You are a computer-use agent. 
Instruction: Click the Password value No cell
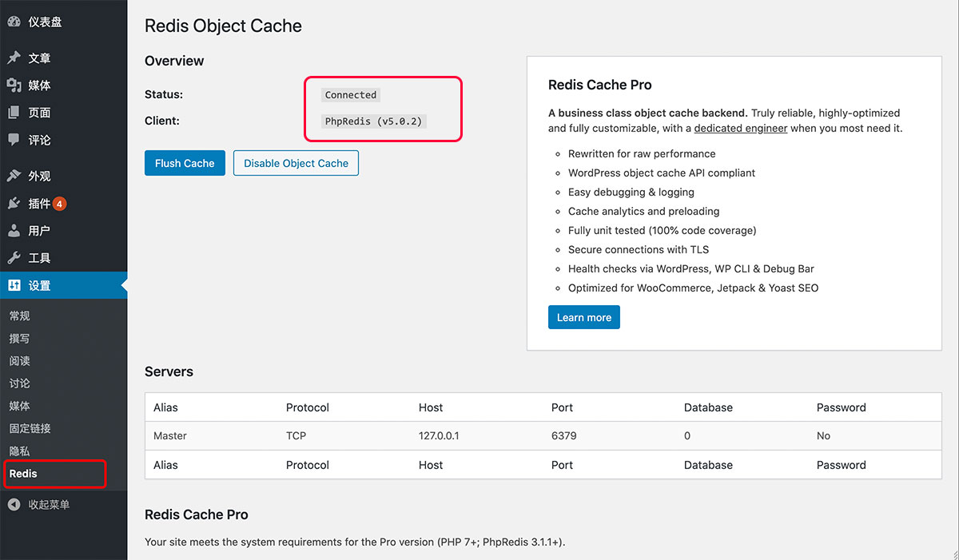pyautogui.click(x=823, y=436)
